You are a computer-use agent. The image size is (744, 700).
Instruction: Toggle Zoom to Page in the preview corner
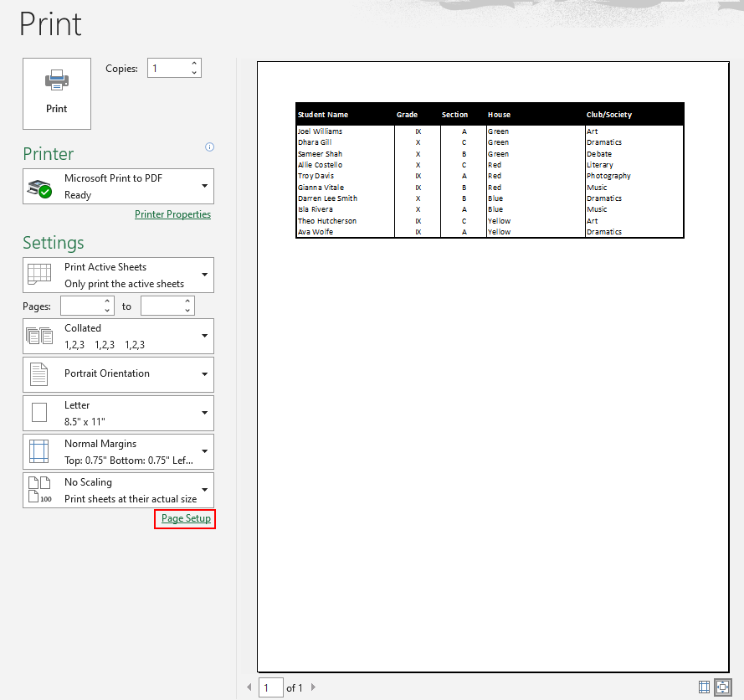point(724,687)
